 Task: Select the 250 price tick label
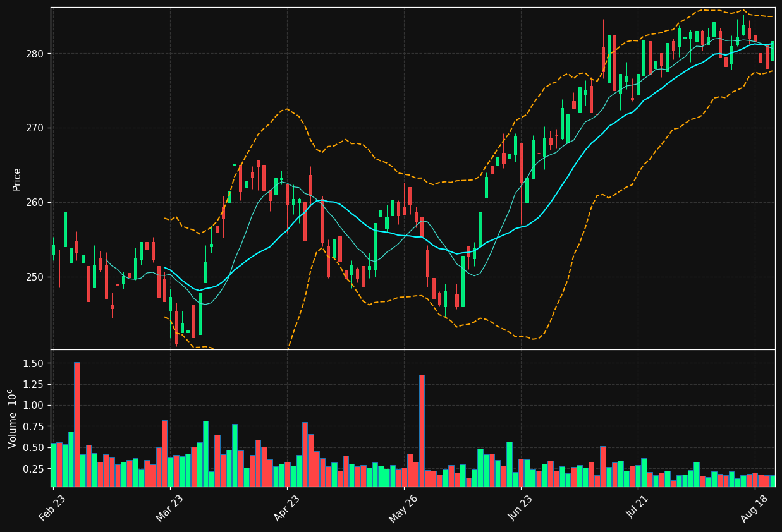click(35, 277)
